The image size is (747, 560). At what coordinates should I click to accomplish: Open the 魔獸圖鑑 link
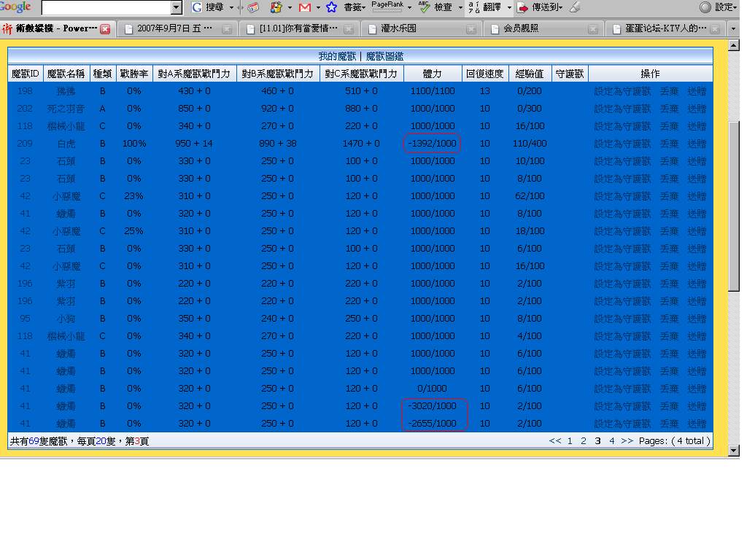pos(384,56)
